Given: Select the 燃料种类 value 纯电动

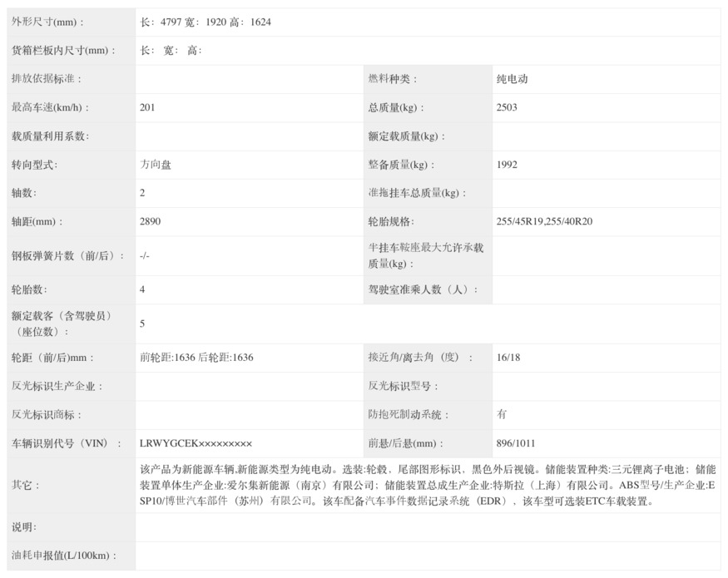Looking at the screenshot, I should [x=513, y=79].
